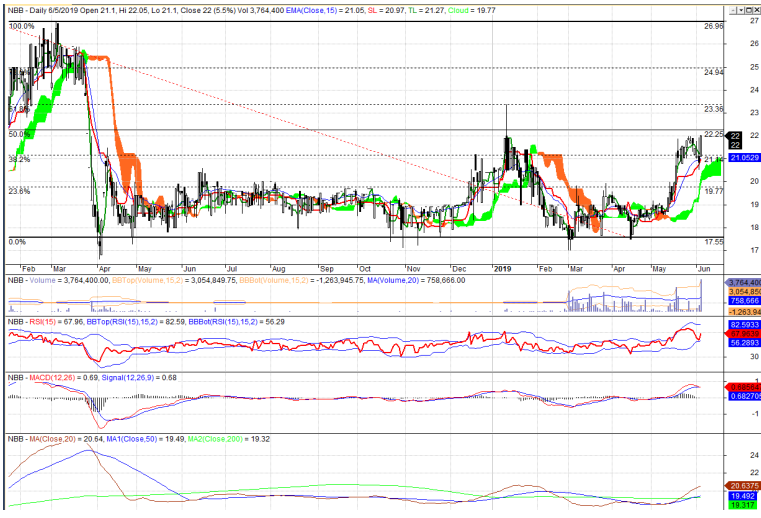This screenshot has height=518, width=761.
Task: Click the 38.2% Fibonacci level label
Action: [x=19, y=159]
